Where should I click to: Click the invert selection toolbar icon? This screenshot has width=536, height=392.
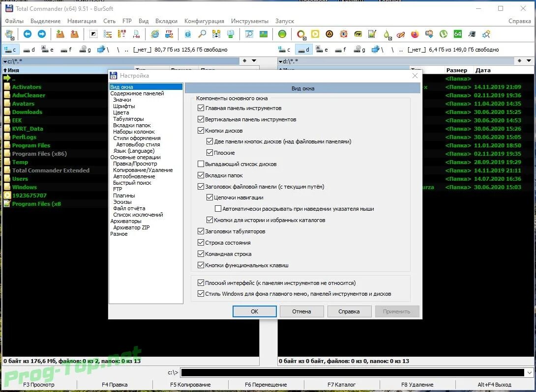click(93, 34)
